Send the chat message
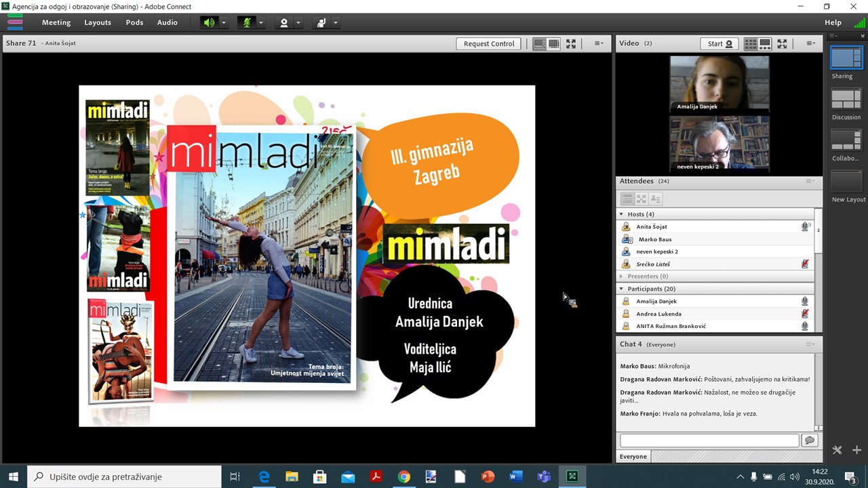 809,441
